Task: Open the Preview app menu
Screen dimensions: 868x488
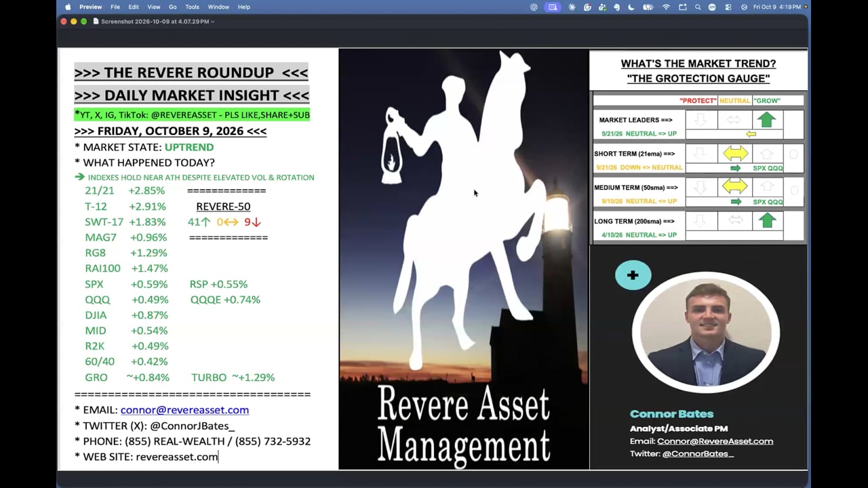Action: tap(91, 7)
